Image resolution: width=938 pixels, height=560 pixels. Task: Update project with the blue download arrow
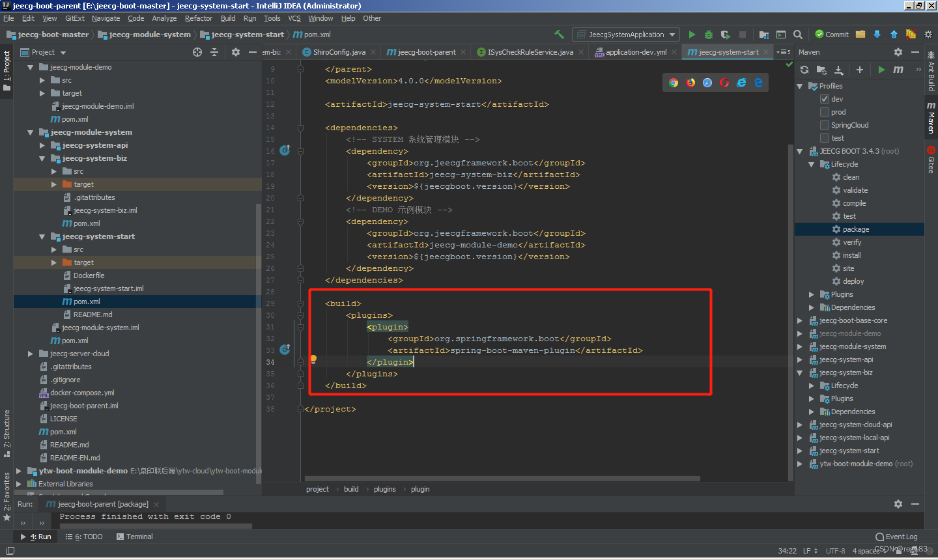(877, 34)
